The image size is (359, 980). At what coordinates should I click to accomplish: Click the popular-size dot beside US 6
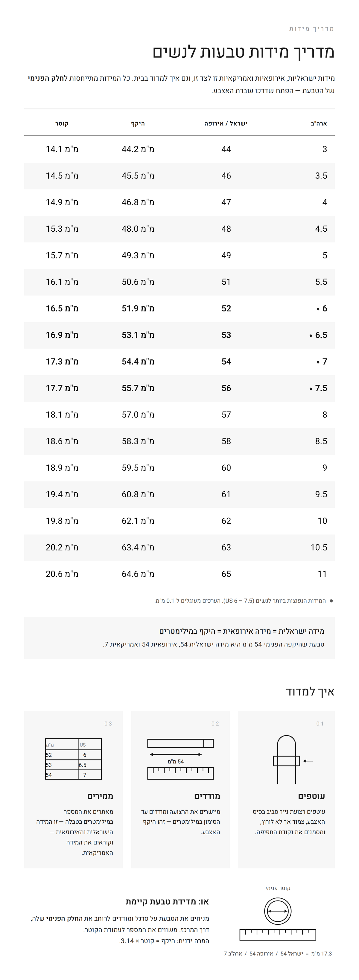click(318, 309)
